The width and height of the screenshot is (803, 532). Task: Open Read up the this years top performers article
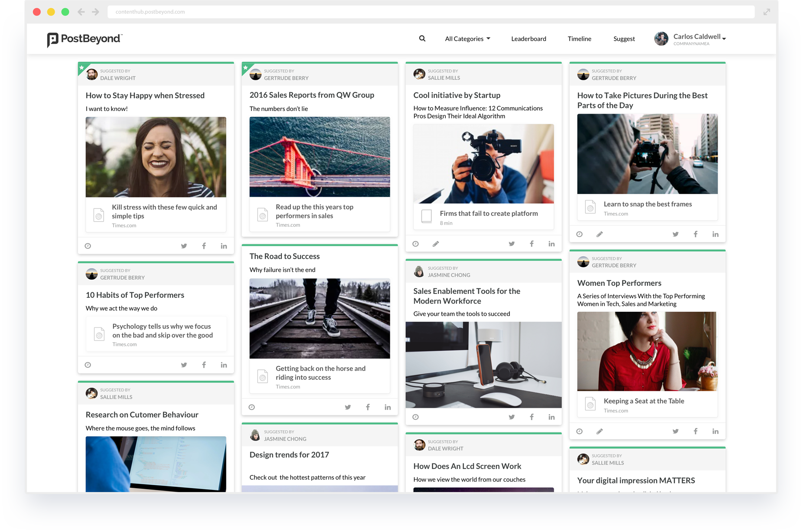(x=320, y=215)
